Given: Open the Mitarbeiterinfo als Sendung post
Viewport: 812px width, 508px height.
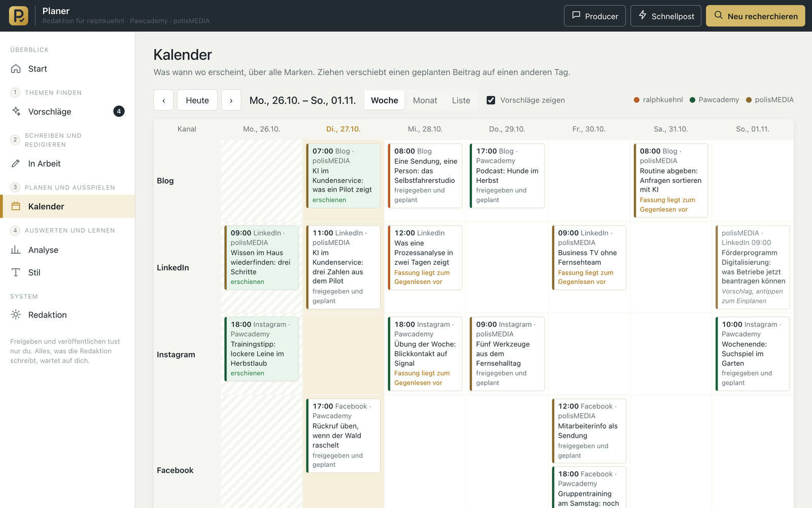Looking at the screenshot, I should [x=589, y=431].
